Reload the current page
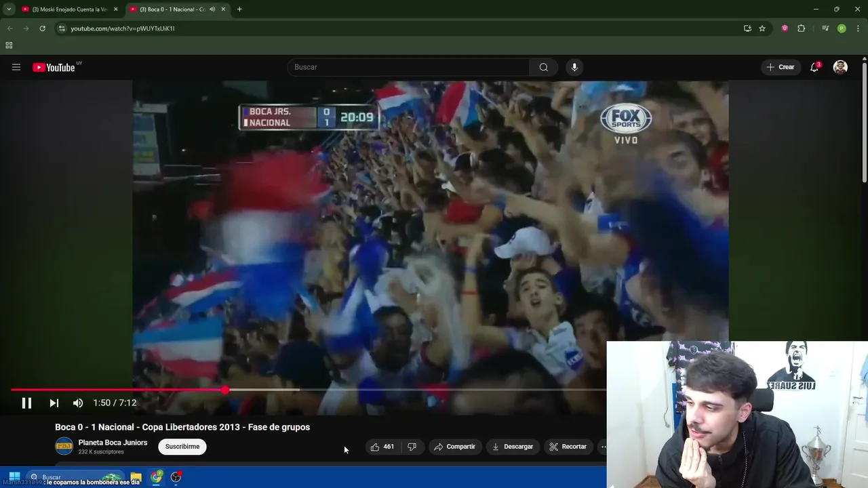The height and width of the screenshot is (488, 868). [42, 28]
